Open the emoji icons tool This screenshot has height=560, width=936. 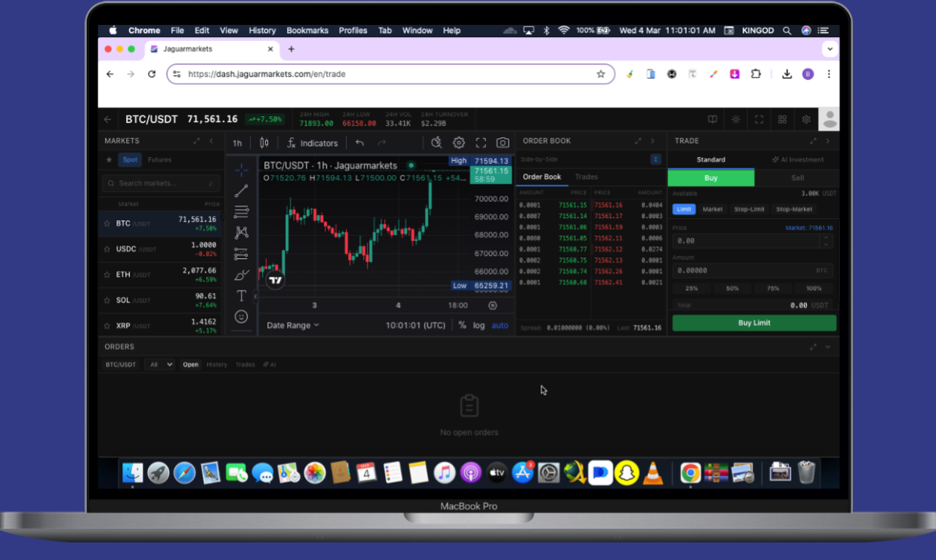tap(242, 316)
